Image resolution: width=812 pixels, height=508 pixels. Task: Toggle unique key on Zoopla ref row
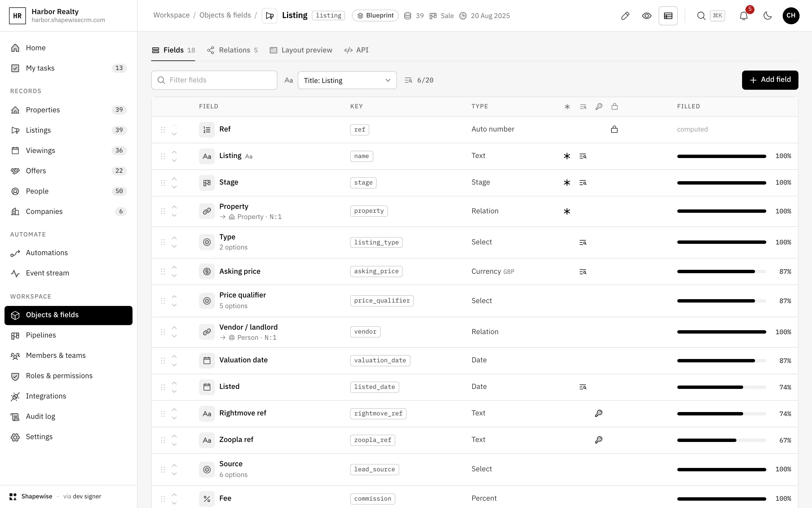[599, 440]
